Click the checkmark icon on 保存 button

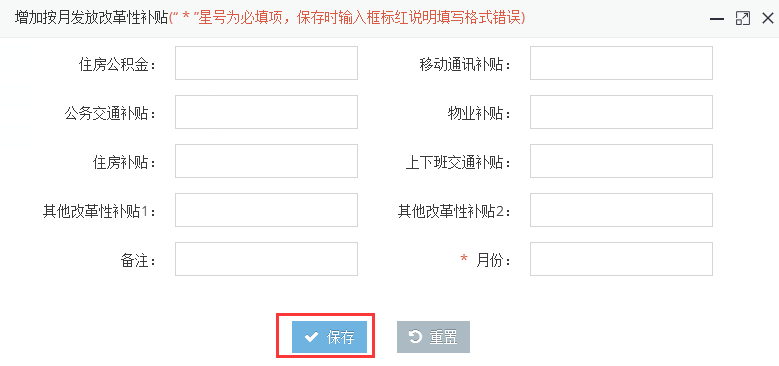pyautogui.click(x=311, y=338)
